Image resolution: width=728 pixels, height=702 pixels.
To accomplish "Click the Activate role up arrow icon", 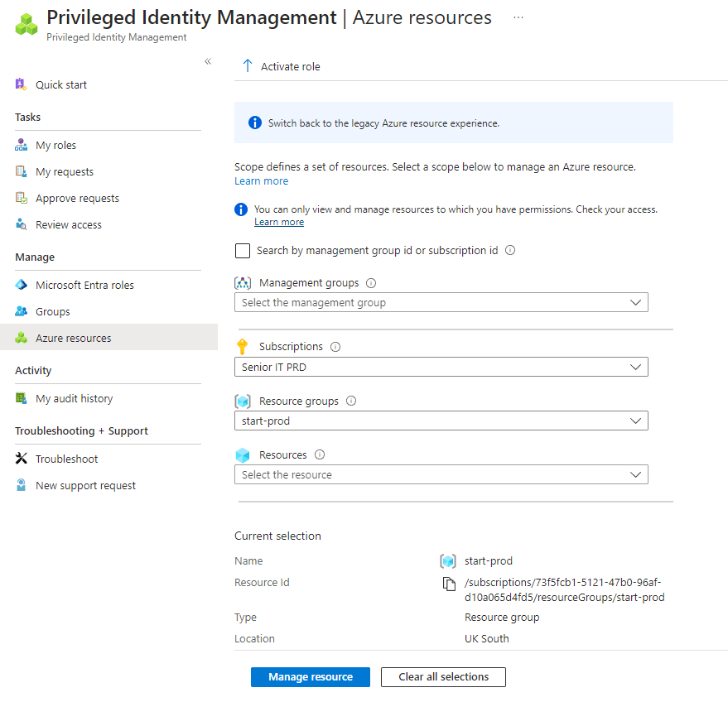I will click(x=248, y=66).
